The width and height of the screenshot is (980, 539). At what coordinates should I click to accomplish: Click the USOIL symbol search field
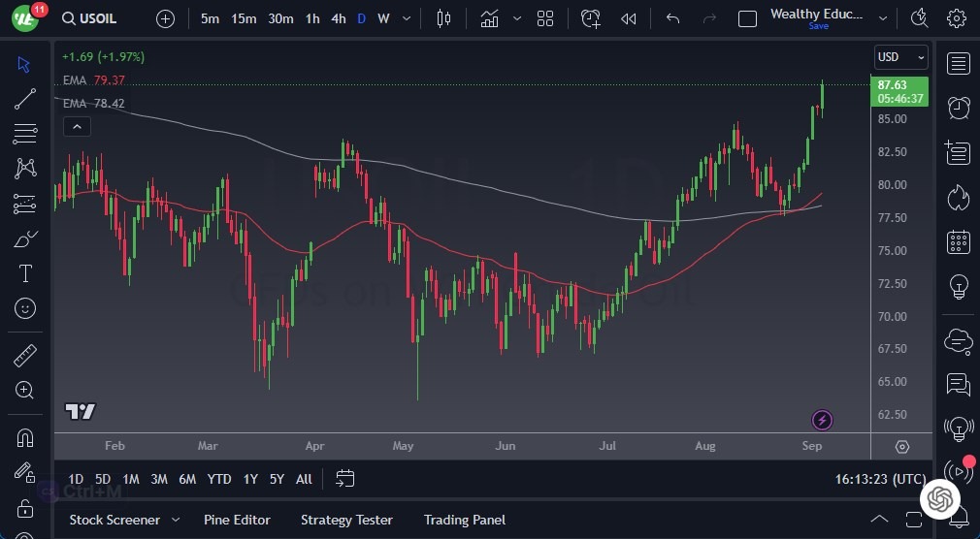click(x=101, y=18)
